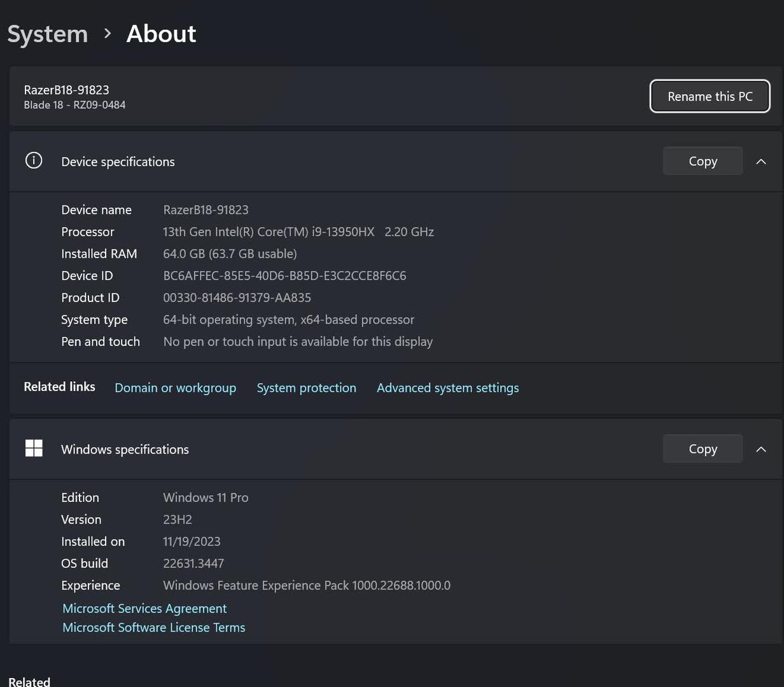This screenshot has width=784, height=687.
Task: Select the Device ID value BC6AFFEC-85E5-40D6-B85D-E3C2CCE8F6C6
Action: (284, 275)
